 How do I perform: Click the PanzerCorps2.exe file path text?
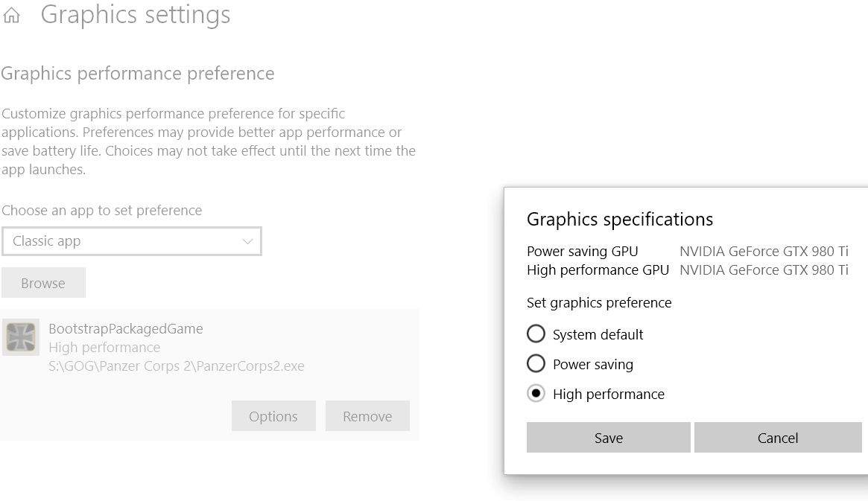pos(176,366)
